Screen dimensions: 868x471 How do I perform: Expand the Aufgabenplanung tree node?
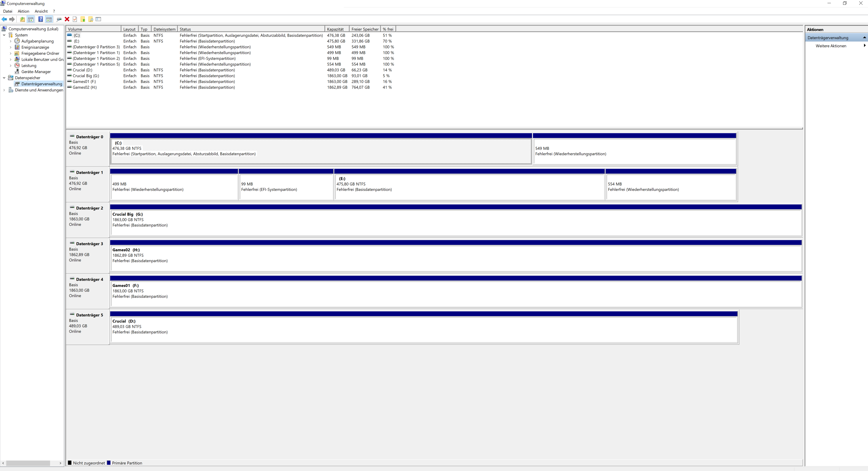pyautogui.click(x=10, y=41)
